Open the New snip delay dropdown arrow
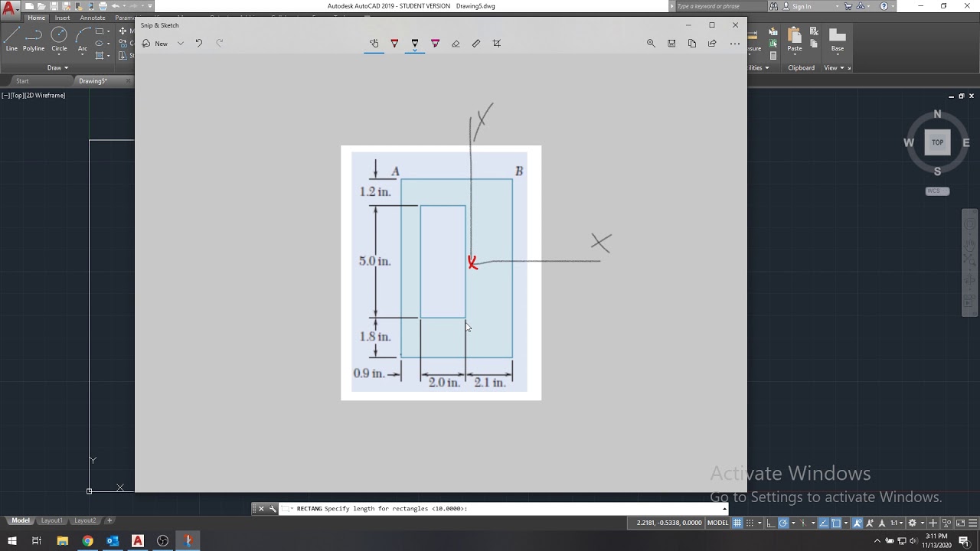Screen dimensions: 980x551 coord(181,44)
